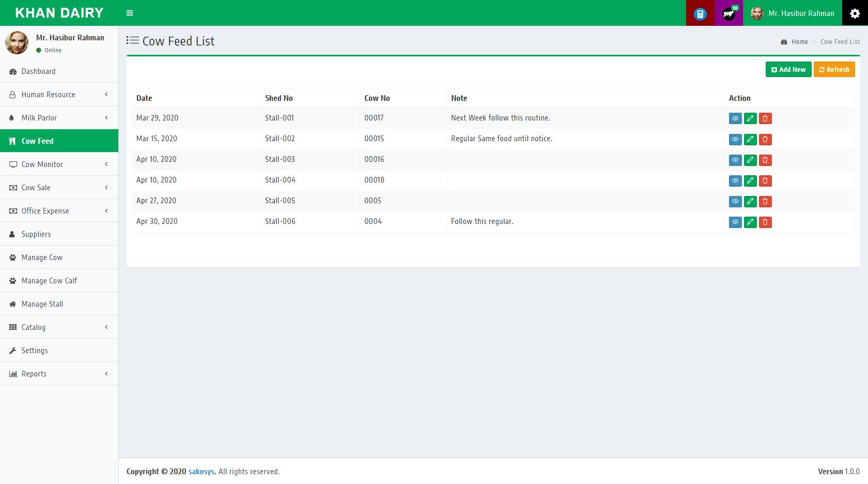Open the settings gear at top right
This screenshot has width=868, height=484.
click(855, 13)
